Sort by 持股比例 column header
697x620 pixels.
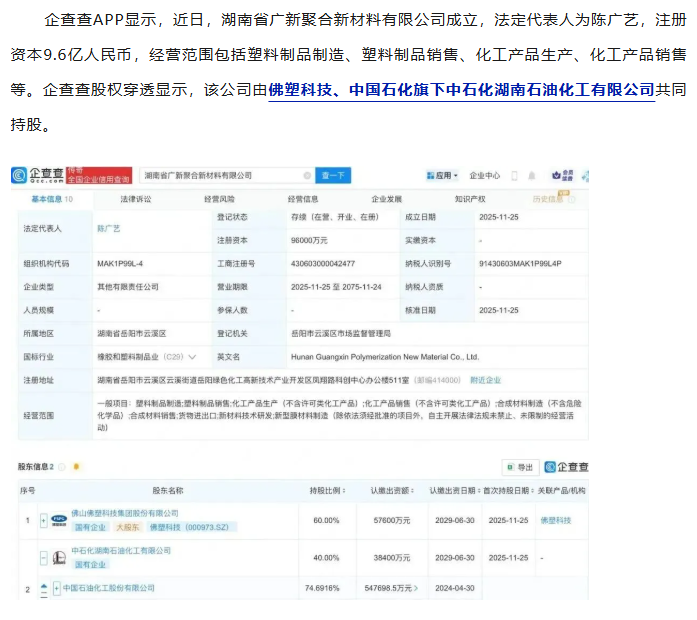tap(326, 491)
